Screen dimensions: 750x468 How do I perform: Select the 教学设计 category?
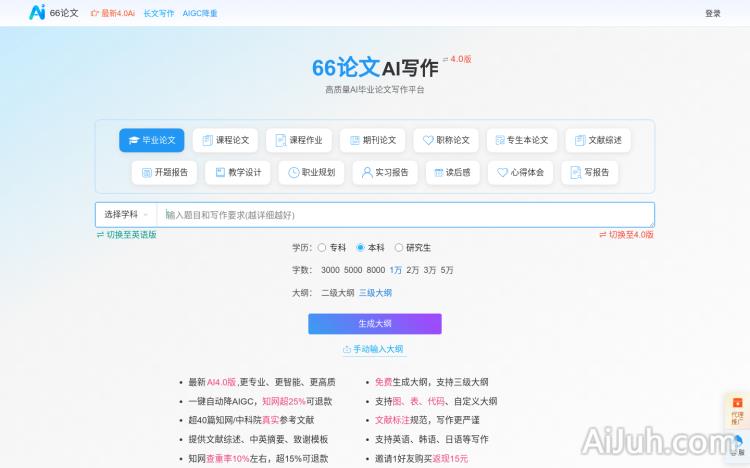pos(237,172)
